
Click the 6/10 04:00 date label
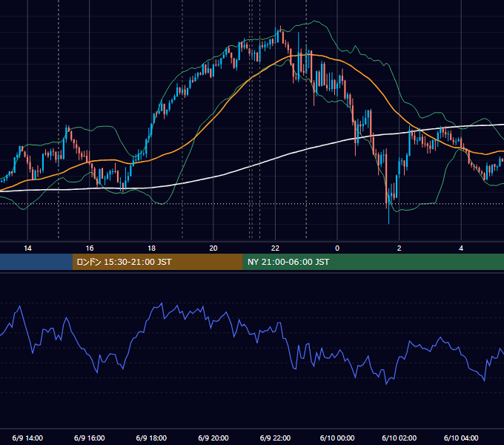point(461,438)
